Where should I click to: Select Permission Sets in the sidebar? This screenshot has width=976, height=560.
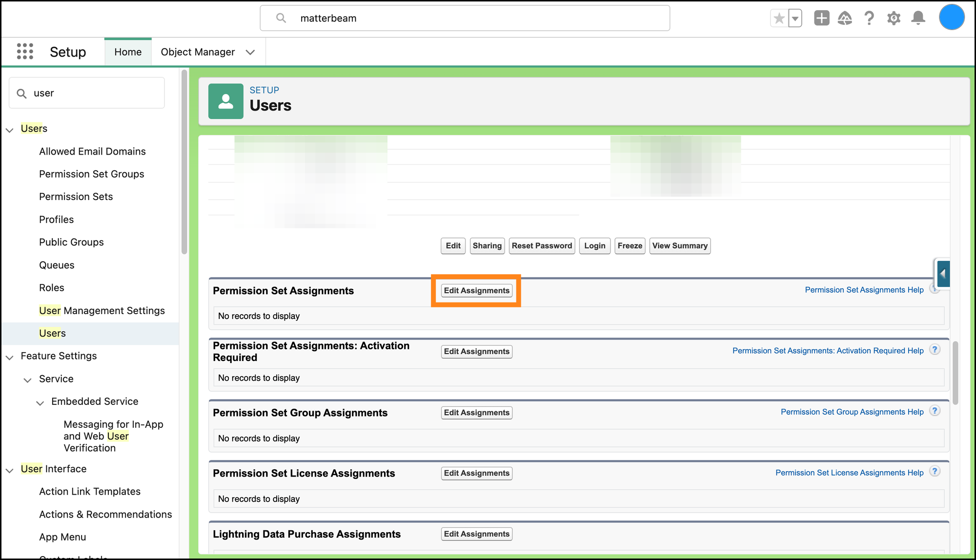[76, 197]
